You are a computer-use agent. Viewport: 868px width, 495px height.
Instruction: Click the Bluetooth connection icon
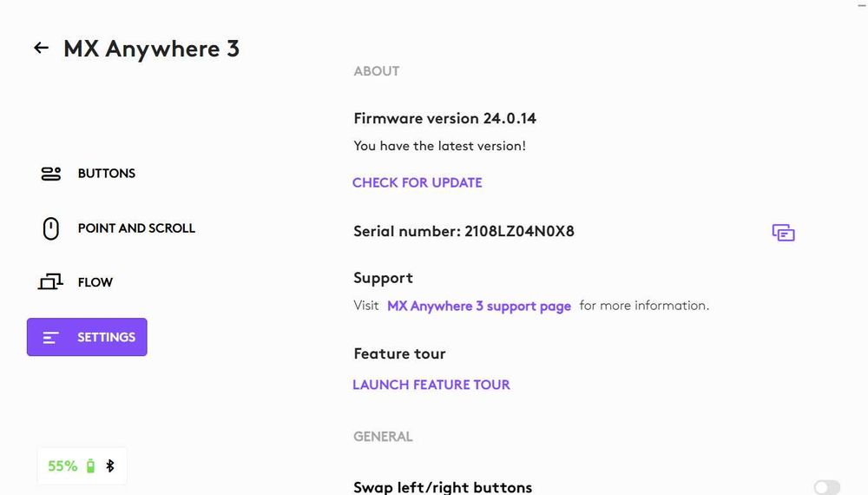tap(110, 466)
